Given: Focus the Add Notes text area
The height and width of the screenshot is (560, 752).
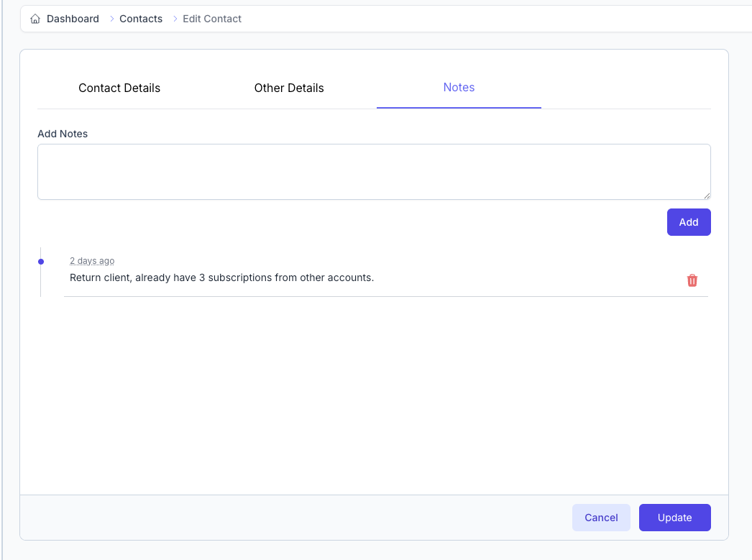Looking at the screenshot, I should pyautogui.click(x=374, y=172).
